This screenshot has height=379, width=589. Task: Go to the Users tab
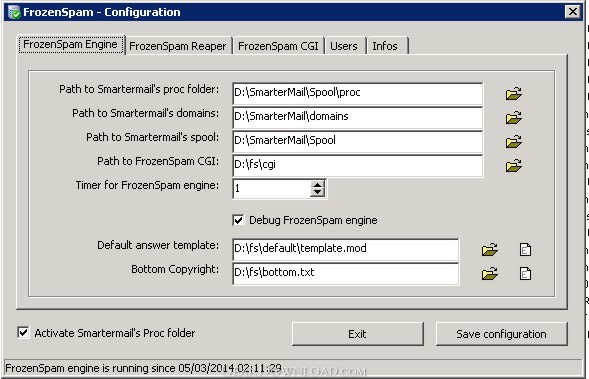click(x=344, y=46)
